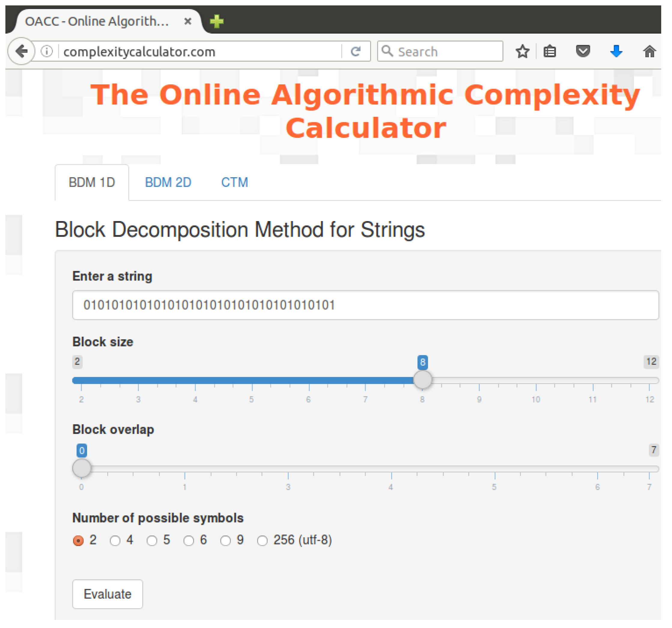Click the Block overlap slider handle
672x628 pixels.
pos(81,468)
